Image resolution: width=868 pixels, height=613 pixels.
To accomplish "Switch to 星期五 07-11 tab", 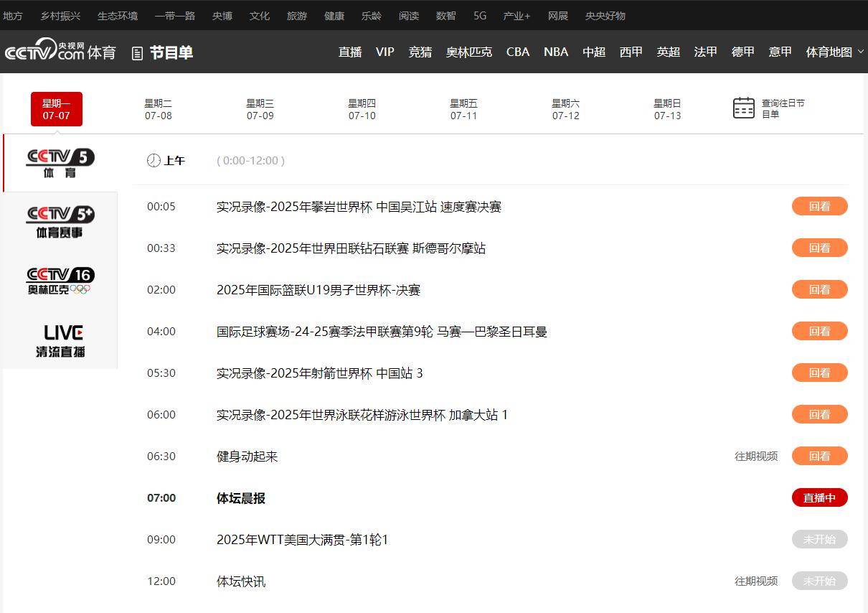I will (464, 109).
